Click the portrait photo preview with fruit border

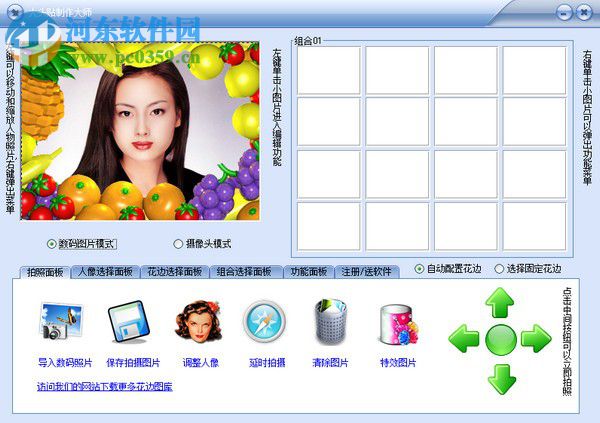pyautogui.click(x=140, y=131)
